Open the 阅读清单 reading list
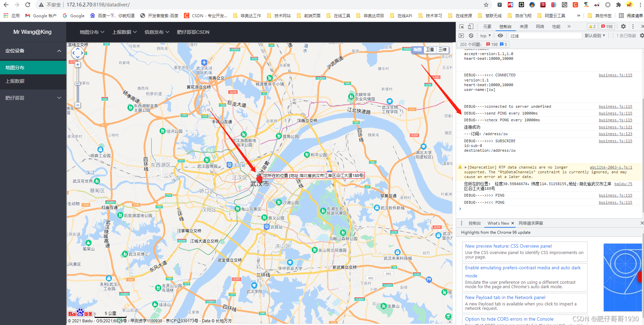Image resolution: width=644 pixels, height=325 pixels. pyautogui.click(x=631, y=16)
